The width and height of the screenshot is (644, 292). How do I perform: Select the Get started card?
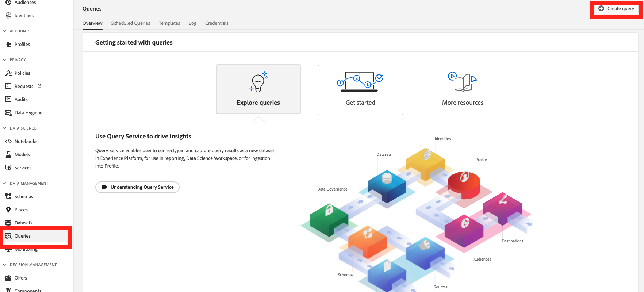tap(360, 90)
